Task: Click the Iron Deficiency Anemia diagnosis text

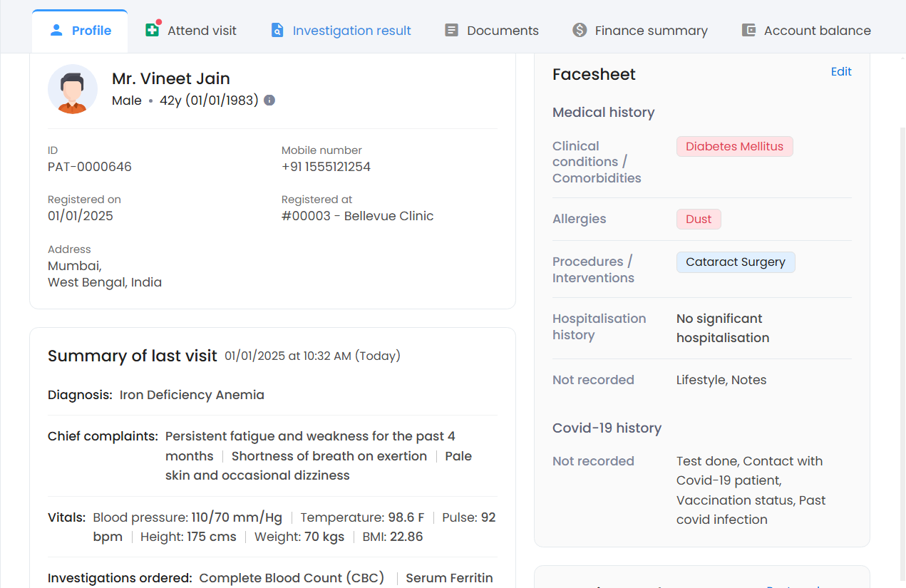Action: pos(192,395)
